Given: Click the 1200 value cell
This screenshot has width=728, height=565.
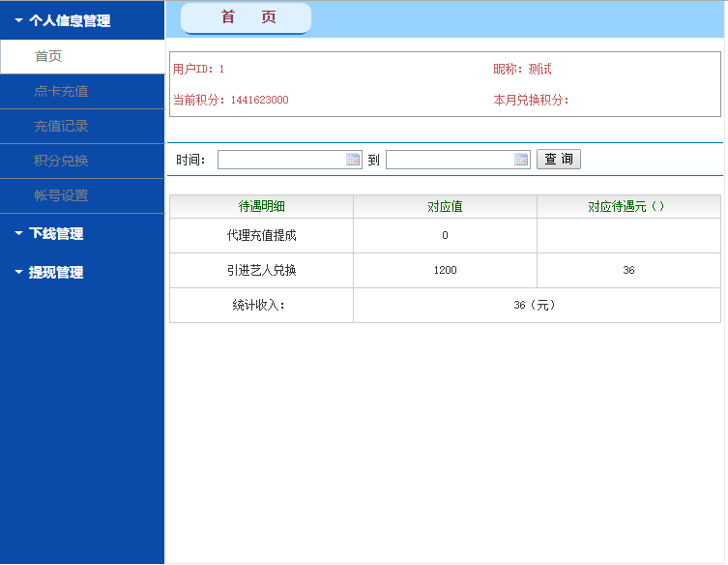Looking at the screenshot, I should pyautogui.click(x=445, y=271).
